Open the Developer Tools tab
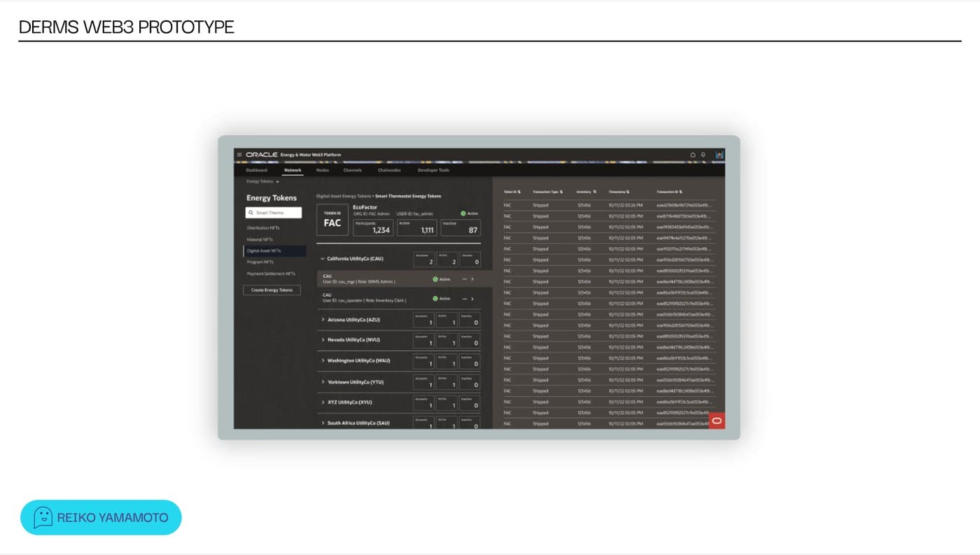 (433, 170)
